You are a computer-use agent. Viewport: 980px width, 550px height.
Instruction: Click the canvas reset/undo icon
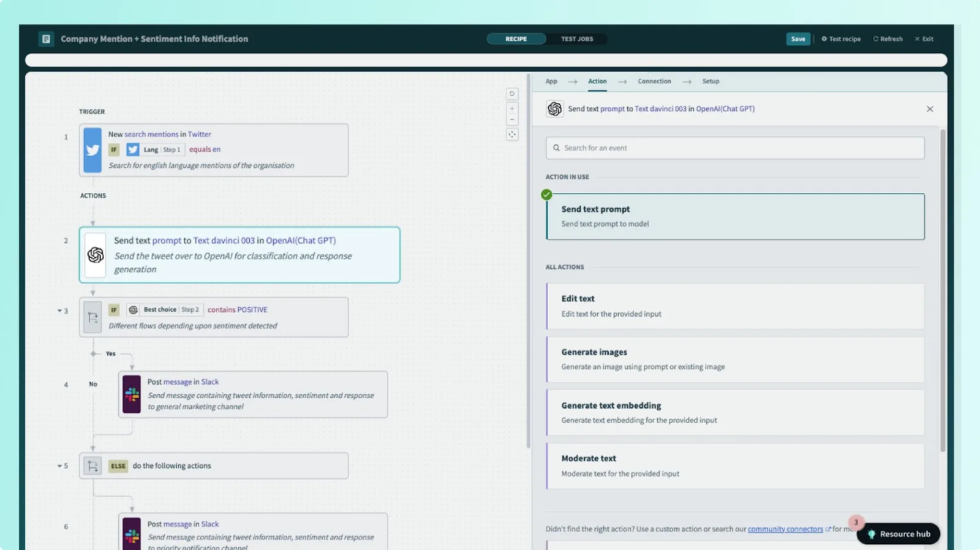(x=512, y=94)
